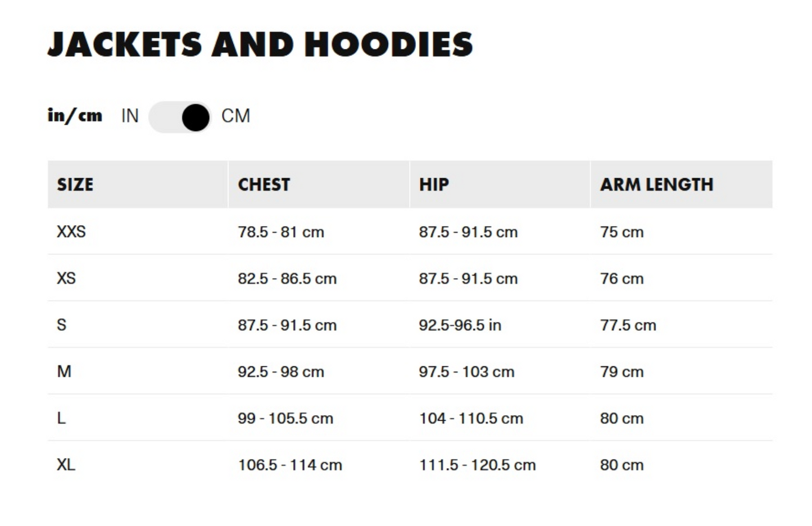Image resolution: width=812 pixels, height=526 pixels.
Task: Toggle the in/cm unit switch
Action: (x=179, y=116)
